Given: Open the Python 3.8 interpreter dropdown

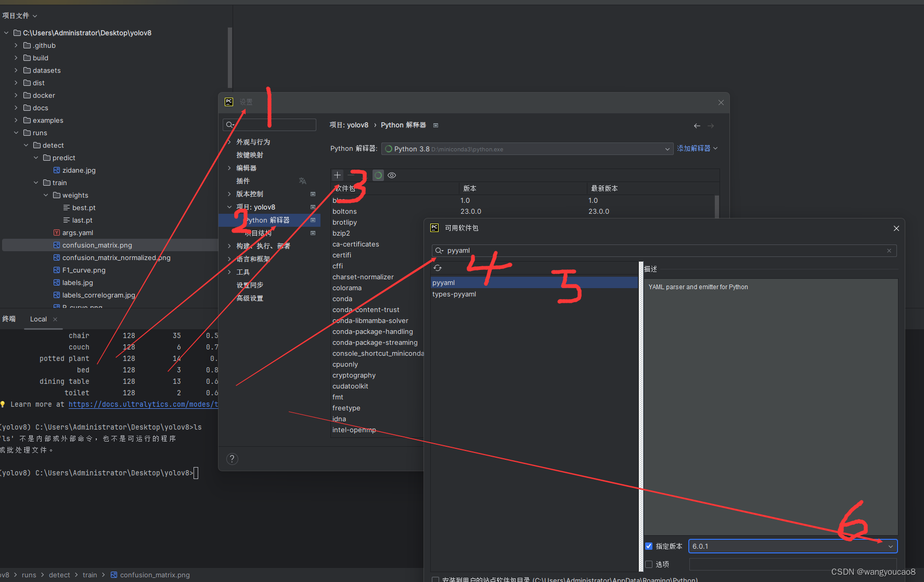Looking at the screenshot, I should [x=667, y=149].
